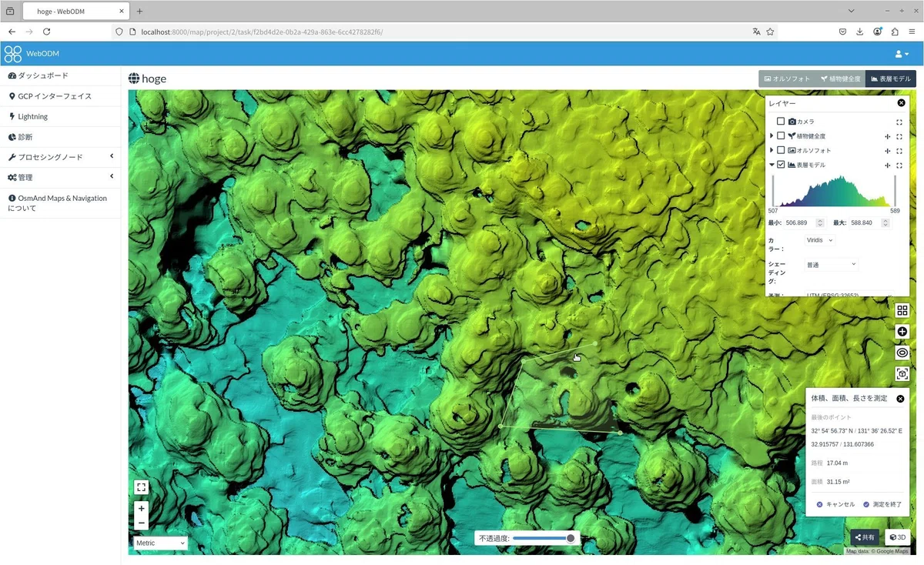The width and height of the screenshot is (924, 565).
Task: Cancel the measurement with キャンセル
Action: [x=835, y=504]
